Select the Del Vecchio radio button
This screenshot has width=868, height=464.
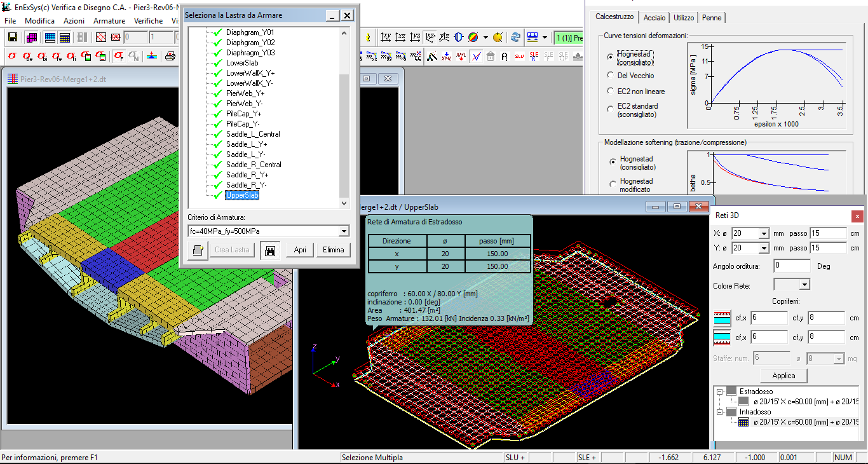611,75
